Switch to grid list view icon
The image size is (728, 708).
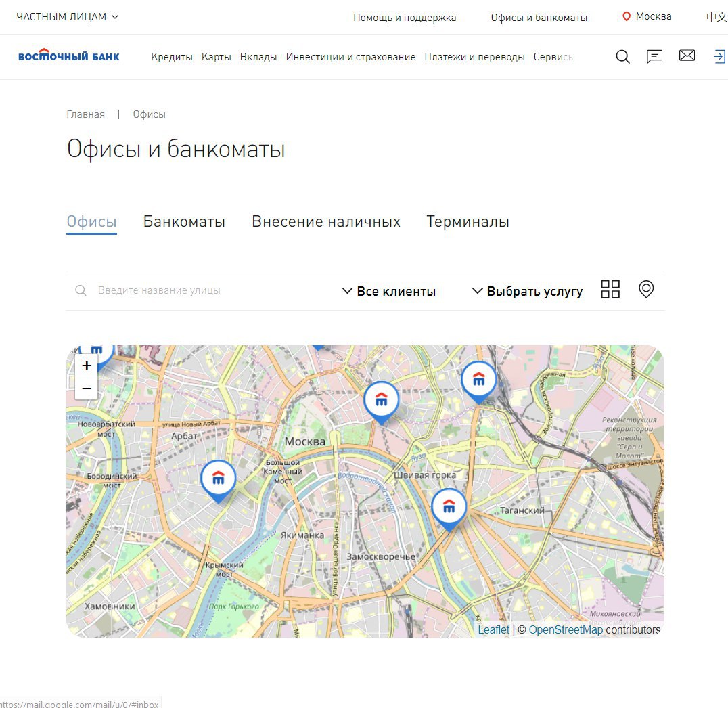pyautogui.click(x=610, y=289)
